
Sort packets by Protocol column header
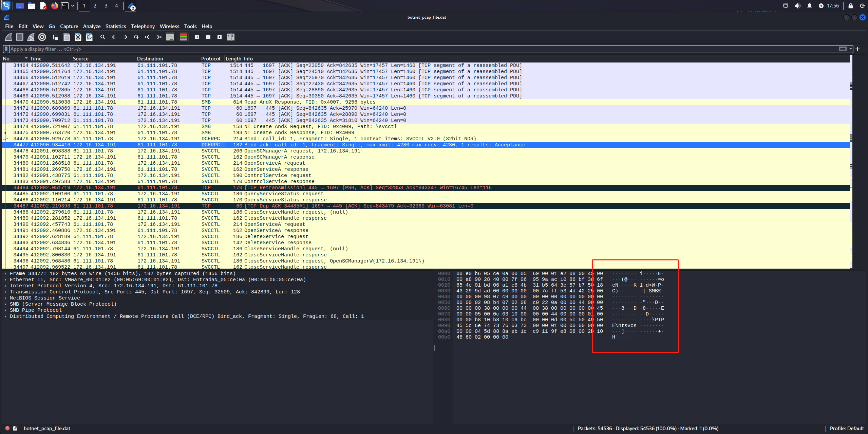tap(210, 58)
